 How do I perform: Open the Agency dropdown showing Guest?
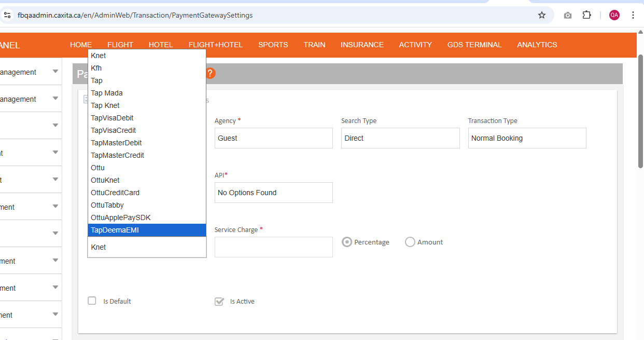point(273,138)
